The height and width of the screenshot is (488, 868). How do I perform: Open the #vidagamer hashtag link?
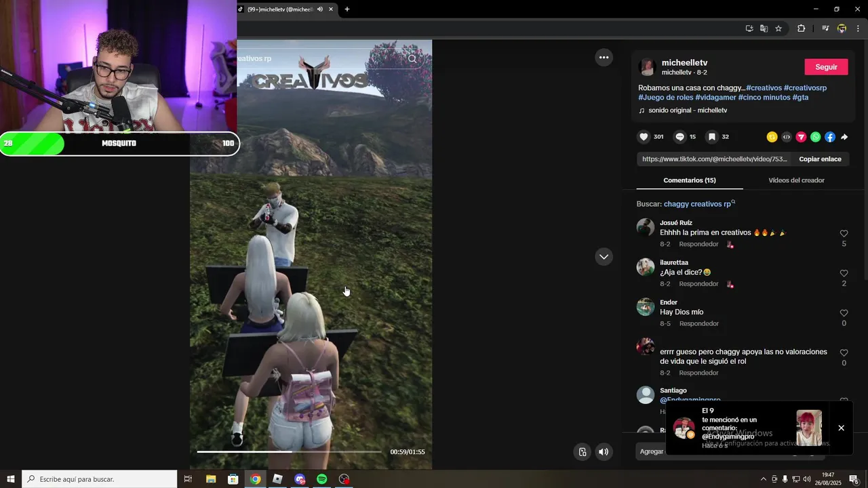715,98
